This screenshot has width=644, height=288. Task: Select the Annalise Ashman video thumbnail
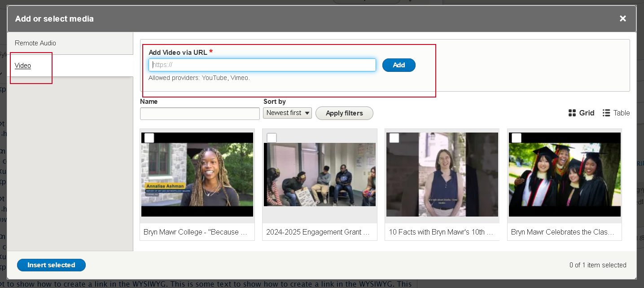click(x=197, y=175)
